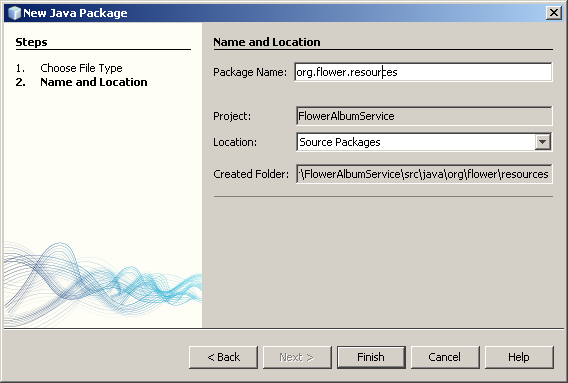Click the Created Folder path field
This screenshot has width=568, height=383.
[x=424, y=174]
